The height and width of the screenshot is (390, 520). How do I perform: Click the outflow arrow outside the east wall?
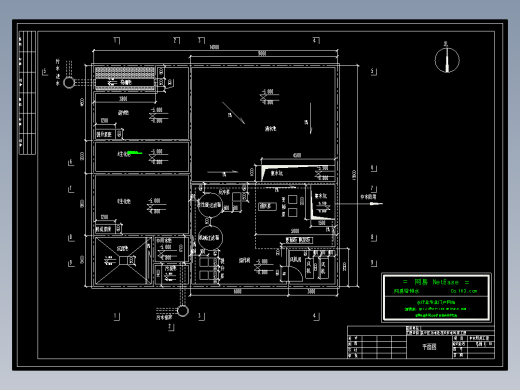point(376,203)
